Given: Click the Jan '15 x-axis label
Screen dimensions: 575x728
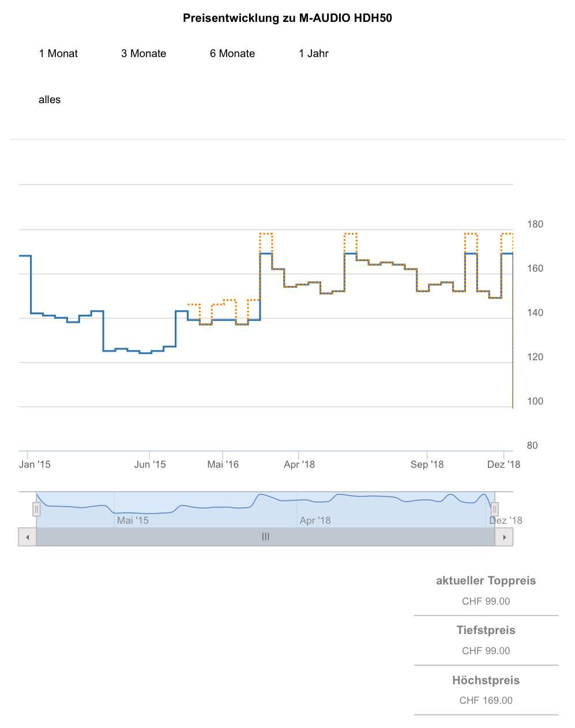Looking at the screenshot, I should tap(35, 465).
